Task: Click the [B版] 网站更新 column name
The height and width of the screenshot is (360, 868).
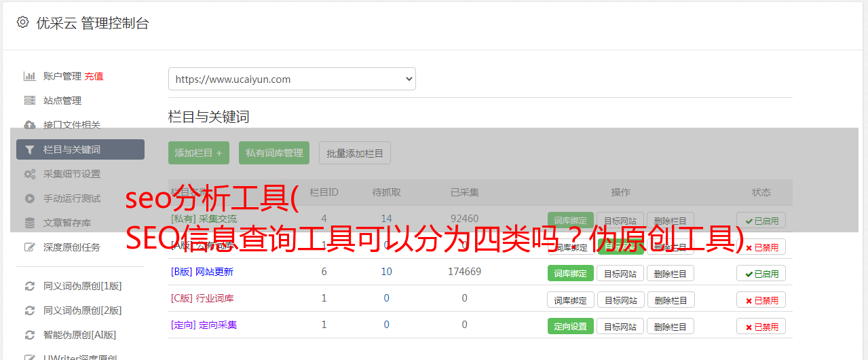Action: (202, 272)
